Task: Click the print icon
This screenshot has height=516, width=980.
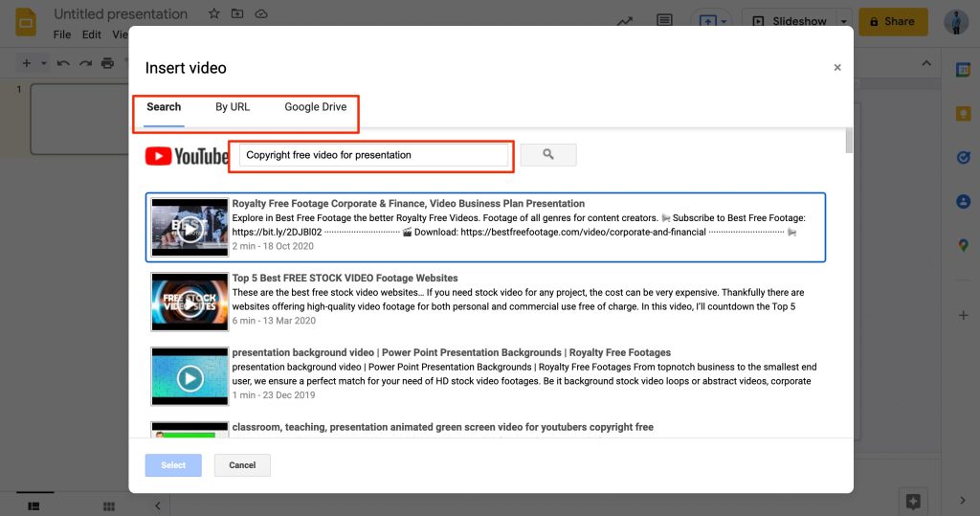Action: tap(107, 63)
